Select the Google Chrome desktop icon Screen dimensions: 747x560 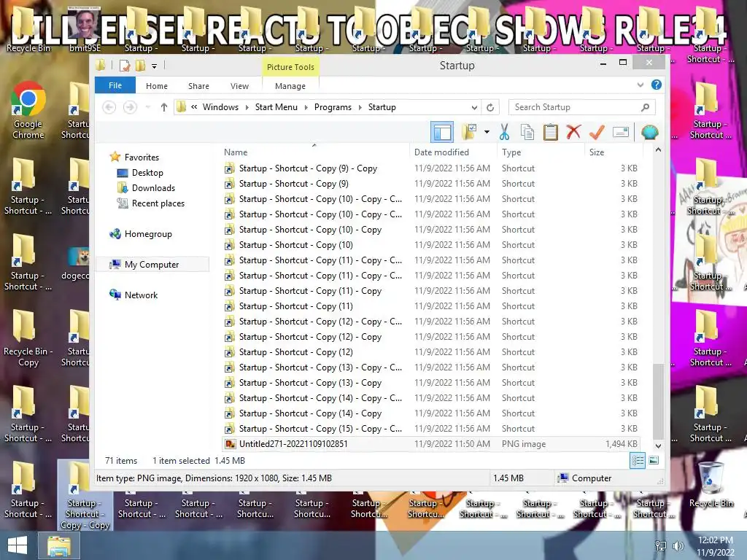point(28,111)
